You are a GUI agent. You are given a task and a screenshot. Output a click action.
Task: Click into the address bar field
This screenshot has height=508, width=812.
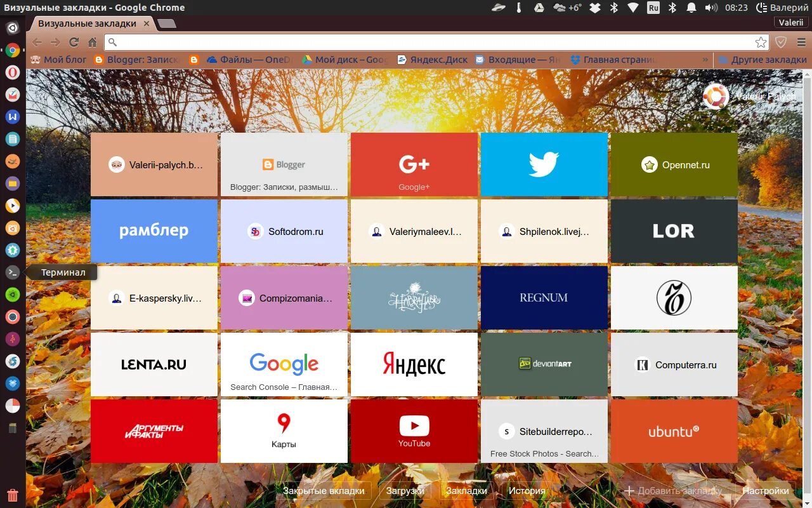tap(437, 43)
